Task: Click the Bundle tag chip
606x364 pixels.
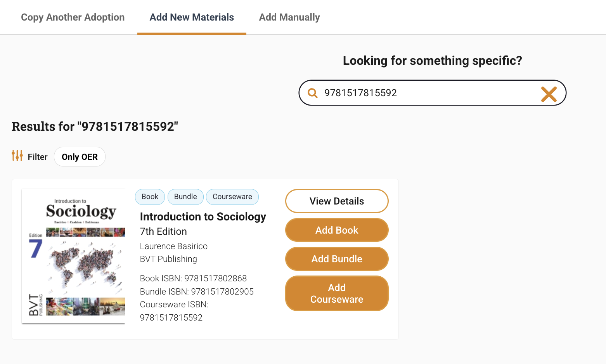Action: 185,197
